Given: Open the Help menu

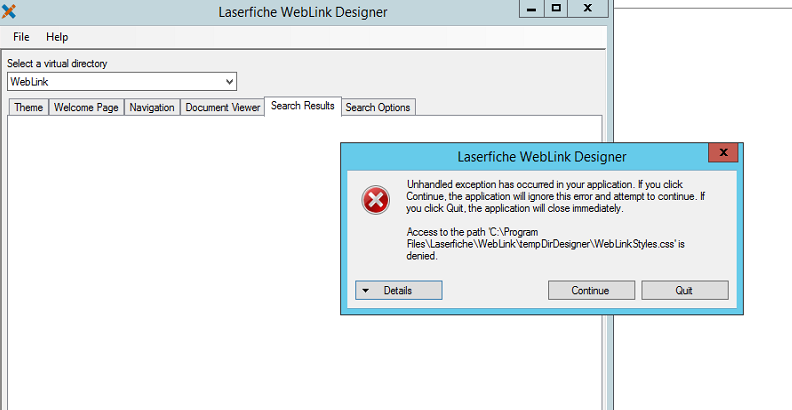Looking at the screenshot, I should pyautogui.click(x=57, y=37).
